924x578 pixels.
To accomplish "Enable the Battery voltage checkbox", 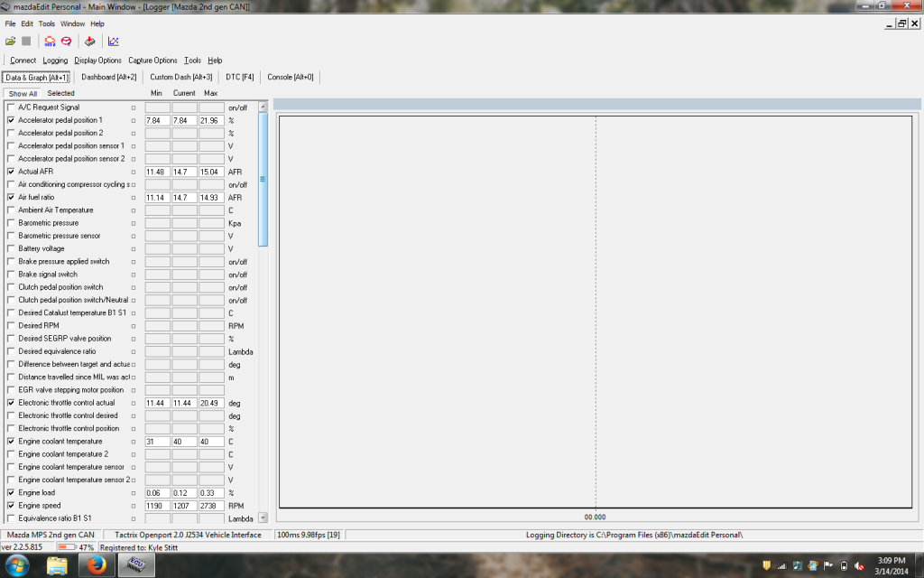I will 11,248.
